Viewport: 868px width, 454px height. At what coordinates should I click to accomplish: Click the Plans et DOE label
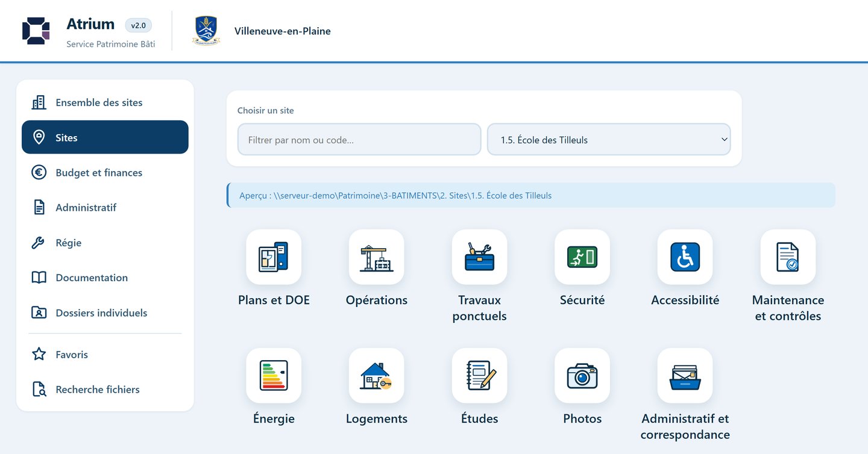point(274,300)
